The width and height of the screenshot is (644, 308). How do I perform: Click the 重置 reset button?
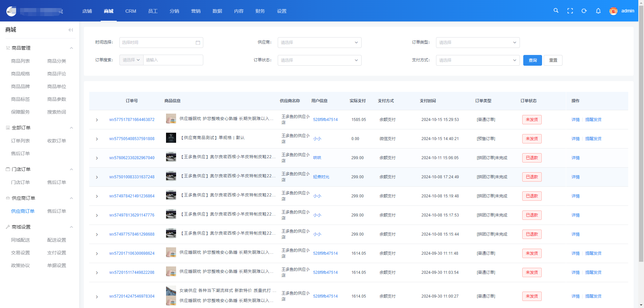pyautogui.click(x=553, y=60)
